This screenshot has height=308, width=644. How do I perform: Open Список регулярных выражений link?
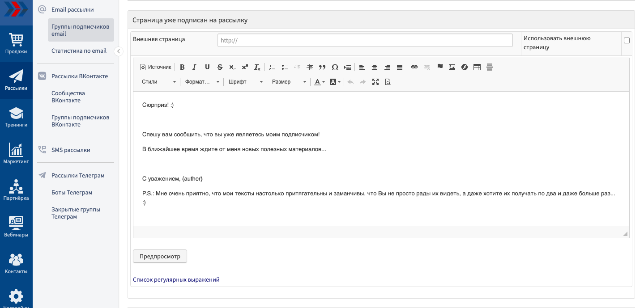(x=176, y=280)
